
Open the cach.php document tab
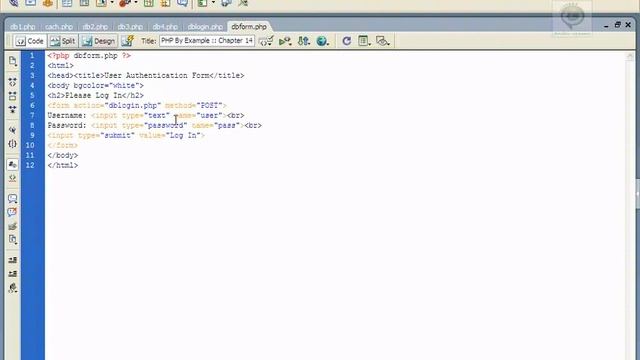59,27
